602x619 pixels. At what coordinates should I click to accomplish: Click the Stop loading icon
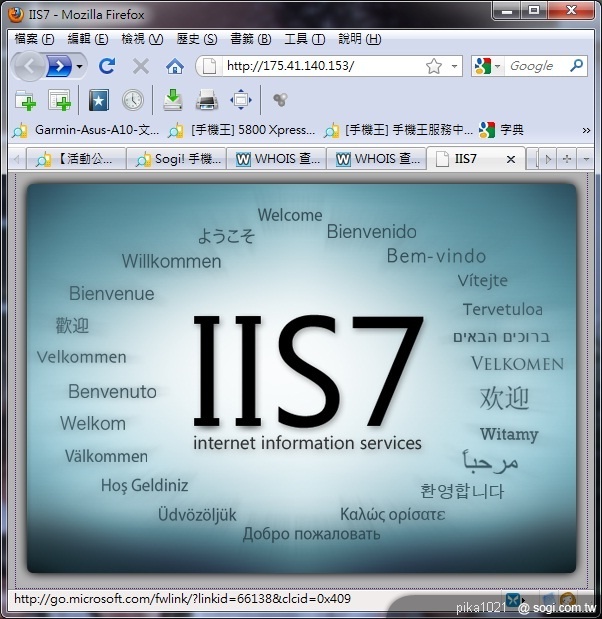pyautogui.click(x=141, y=66)
